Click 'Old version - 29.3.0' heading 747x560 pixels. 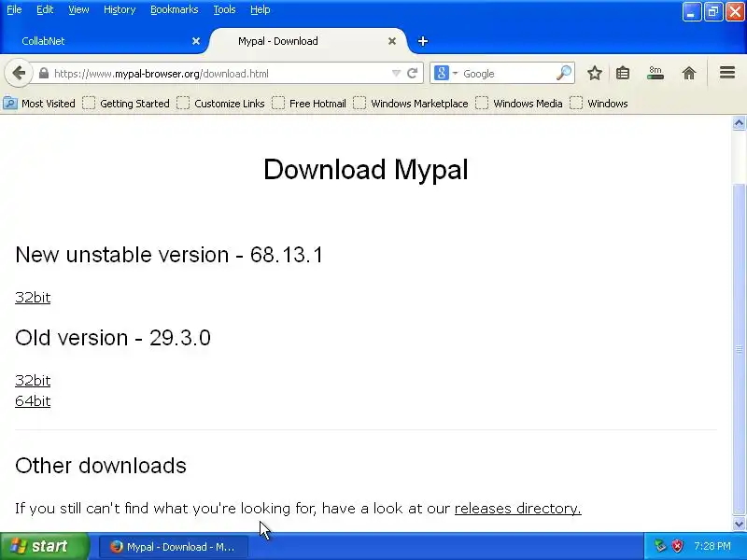click(x=113, y=338)
